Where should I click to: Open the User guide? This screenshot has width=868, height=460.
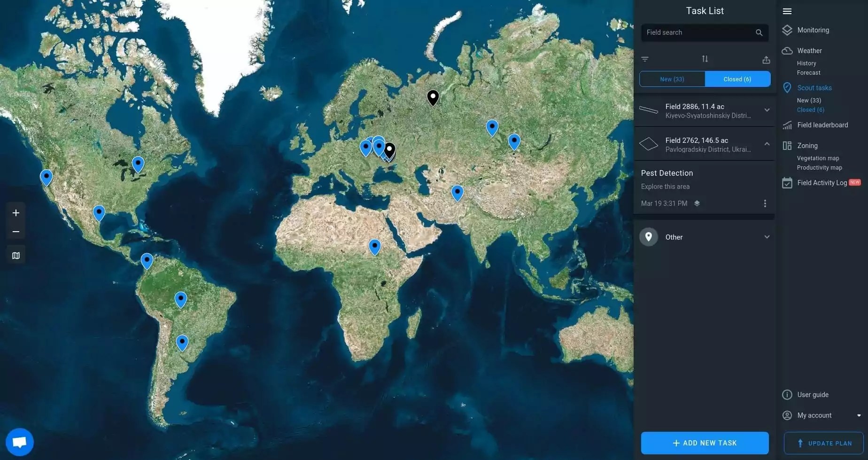tap(813, 395)
